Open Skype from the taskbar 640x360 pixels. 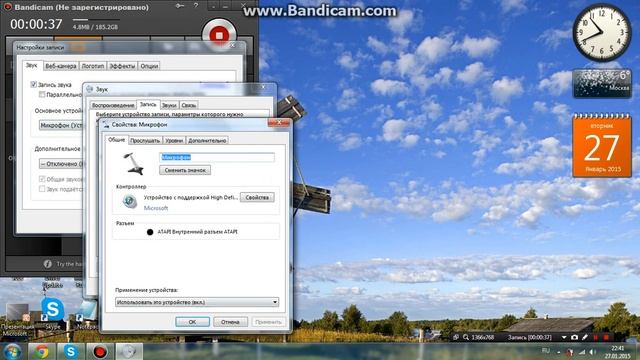tap(71, 351)
